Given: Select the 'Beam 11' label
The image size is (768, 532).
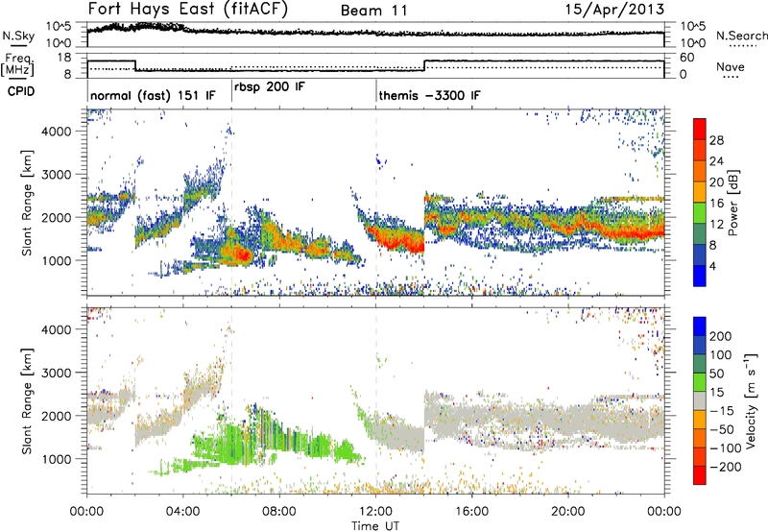Looking at the screenshot, I should 375,10.
